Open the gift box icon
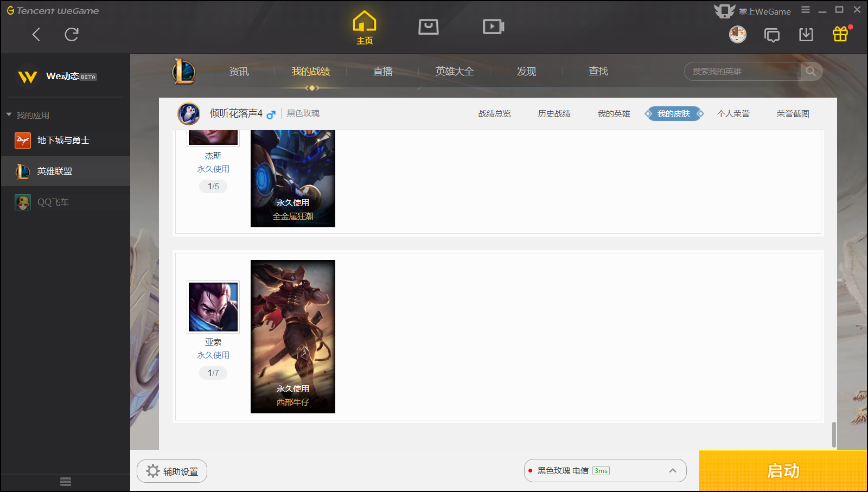 point(840,34)
